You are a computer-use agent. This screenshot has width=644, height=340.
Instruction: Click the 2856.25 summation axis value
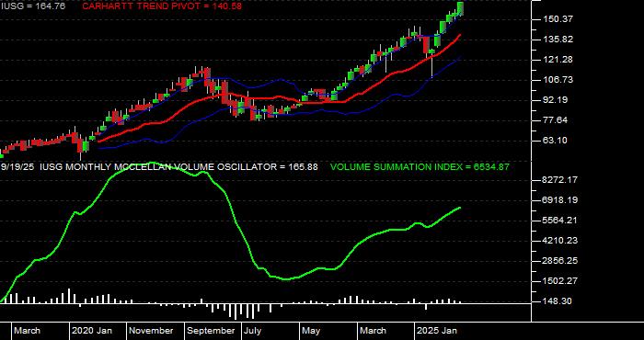click(560, 261)
